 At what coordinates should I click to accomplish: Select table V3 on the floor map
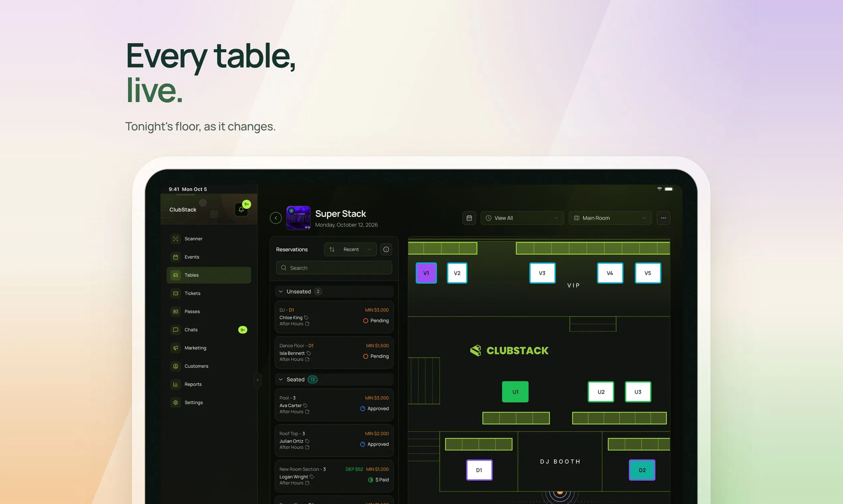542,273
